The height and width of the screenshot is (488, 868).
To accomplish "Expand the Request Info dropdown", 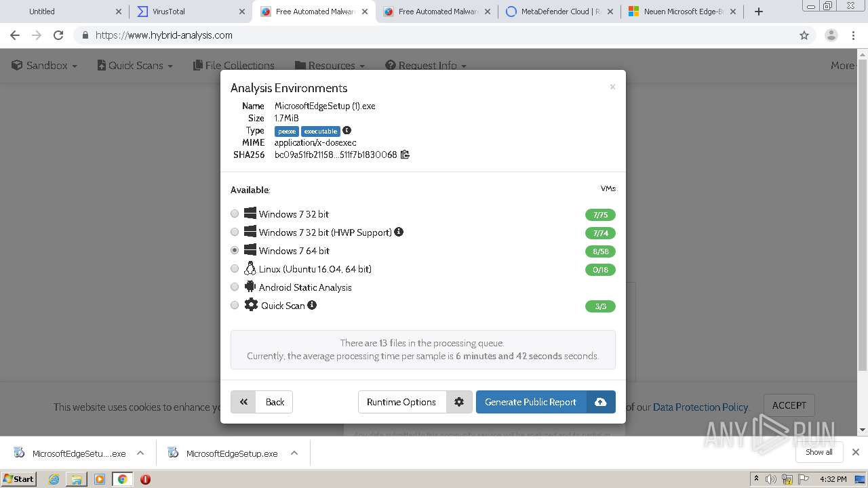I will point(426,66).
